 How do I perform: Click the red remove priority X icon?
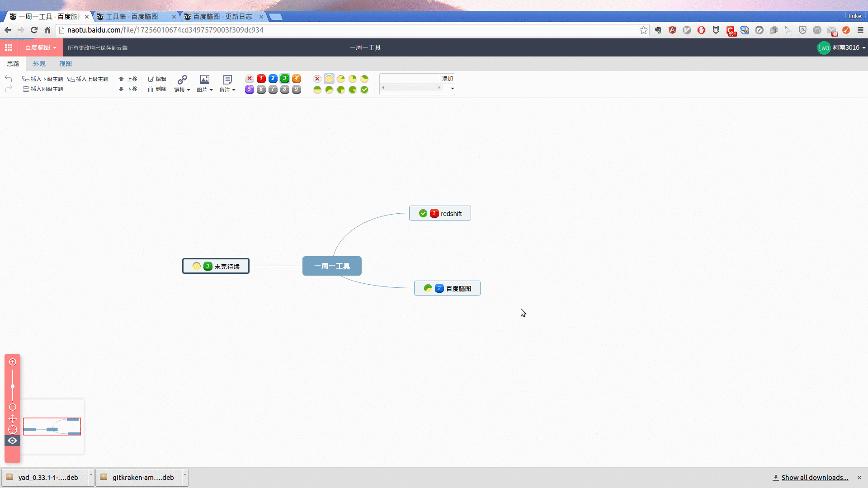[249, 79]
